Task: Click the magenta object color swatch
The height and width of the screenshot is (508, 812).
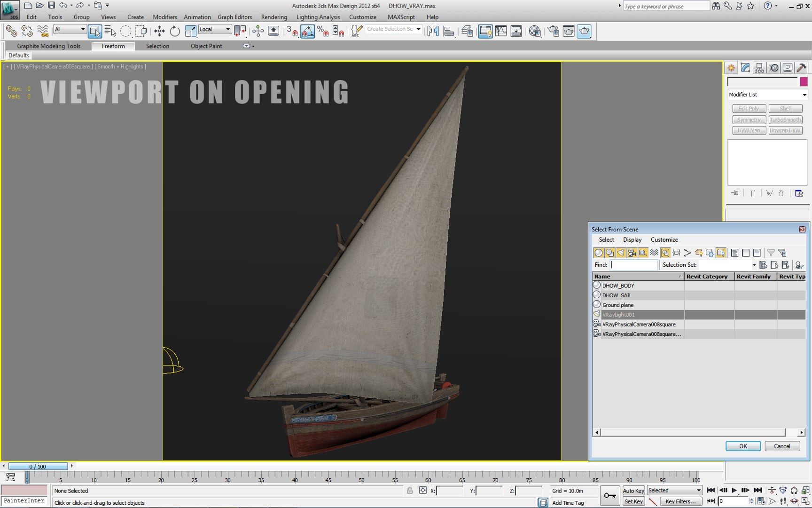Action: tap(804, 82)
